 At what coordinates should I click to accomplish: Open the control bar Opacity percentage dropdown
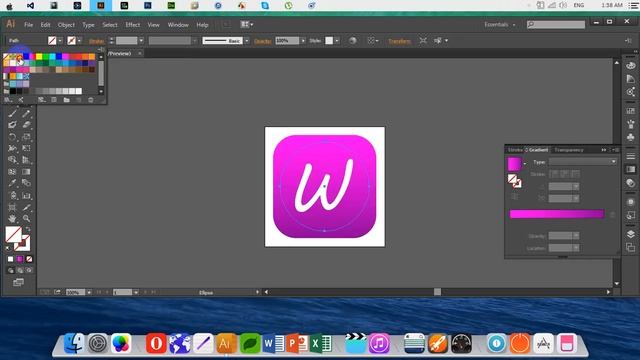click(303, 41)
